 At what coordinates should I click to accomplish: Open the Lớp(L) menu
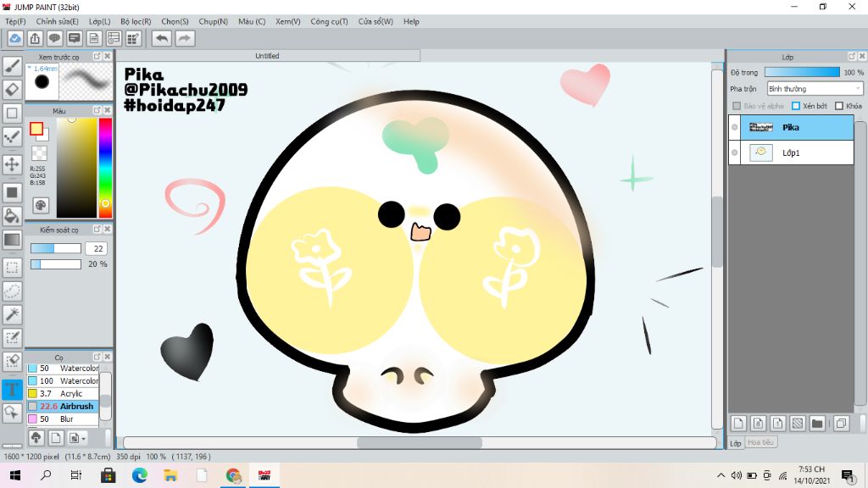(x=100, y=21)
